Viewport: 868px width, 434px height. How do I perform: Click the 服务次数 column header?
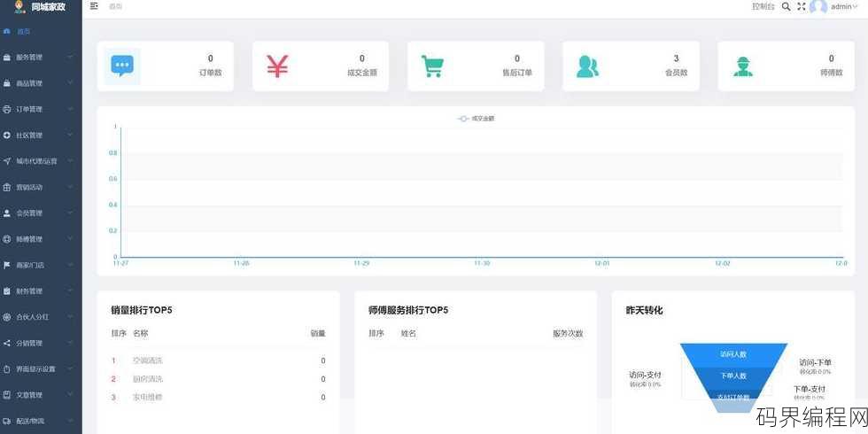pyautogui.click(x=568, y=334)
